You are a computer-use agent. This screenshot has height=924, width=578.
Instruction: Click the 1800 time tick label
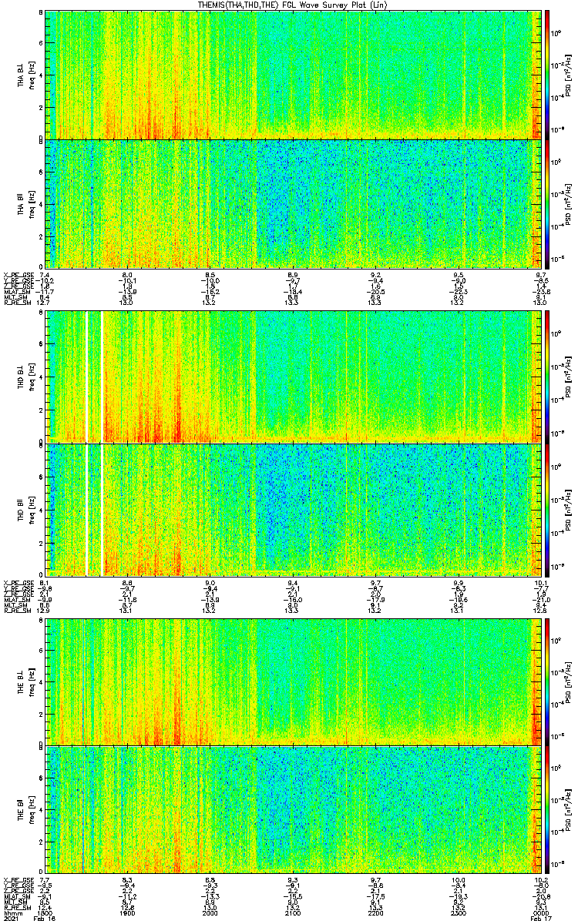[45, 913]
